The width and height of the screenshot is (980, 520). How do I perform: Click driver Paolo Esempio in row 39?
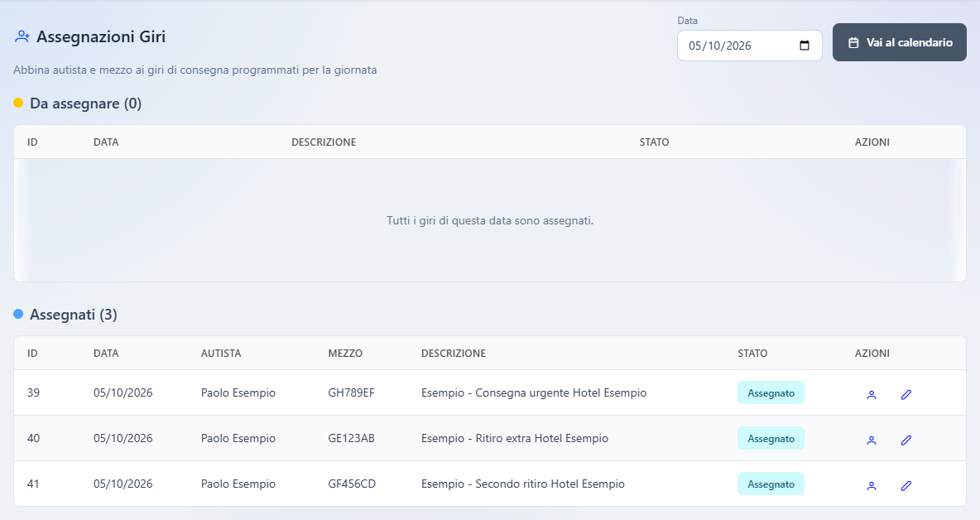coord(238,392)
